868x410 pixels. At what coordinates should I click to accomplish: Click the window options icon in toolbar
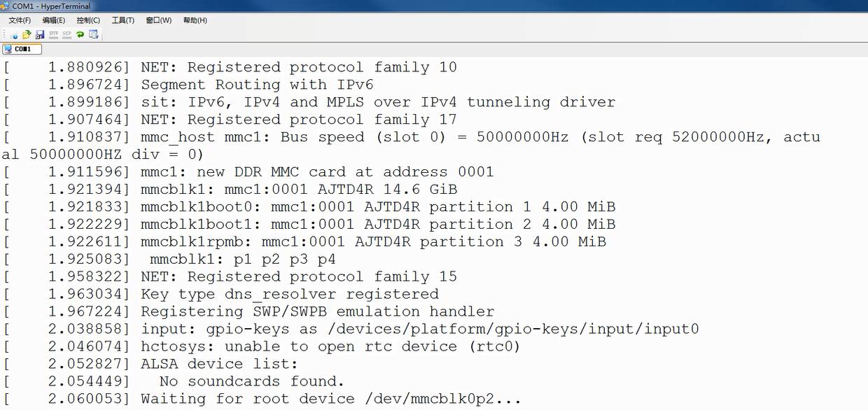point(93,34)
